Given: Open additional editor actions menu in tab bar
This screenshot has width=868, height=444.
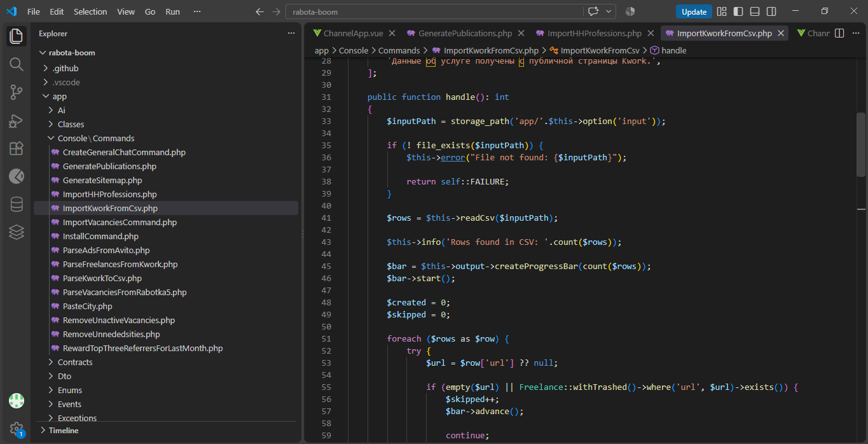Looking at the screenshot, I should (x=856, y=33).
